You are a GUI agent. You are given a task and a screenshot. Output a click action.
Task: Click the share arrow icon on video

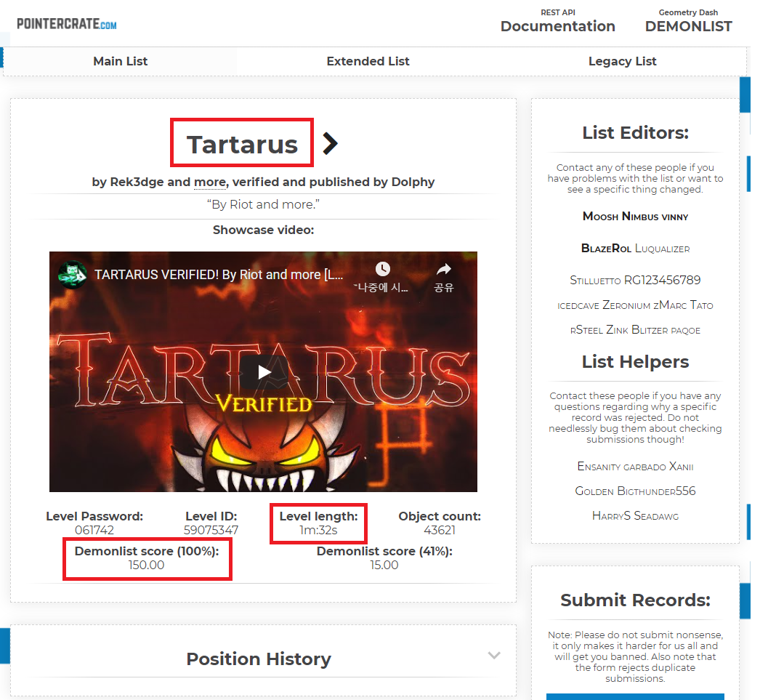(x=443, y=269)
